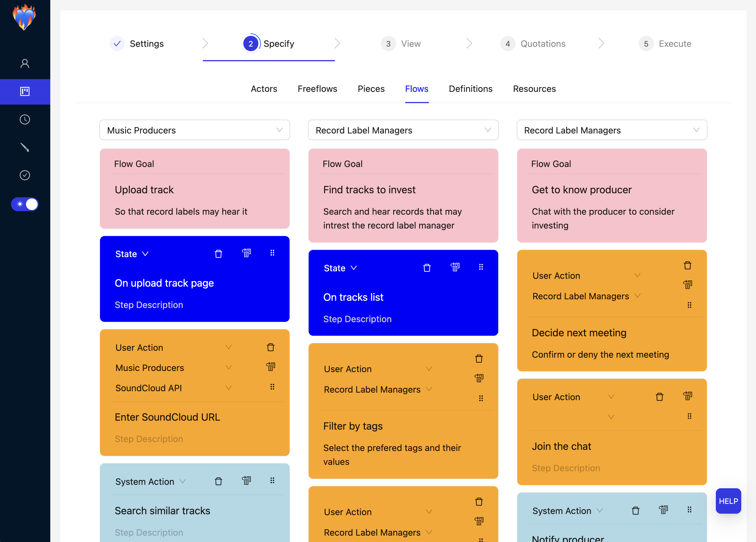Delete the 'Notify producer' system action card
This screenshot has width=756, height=542.
click(636, 510)
